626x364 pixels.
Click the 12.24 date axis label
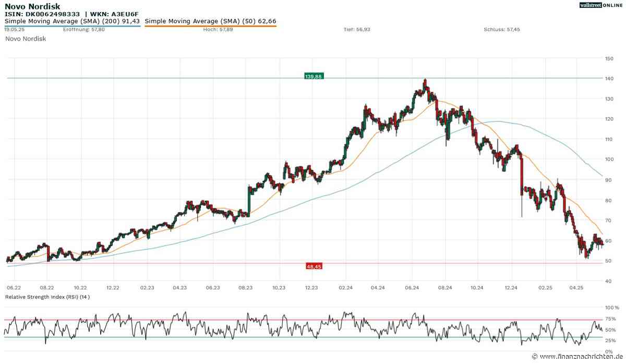[511, 287]
